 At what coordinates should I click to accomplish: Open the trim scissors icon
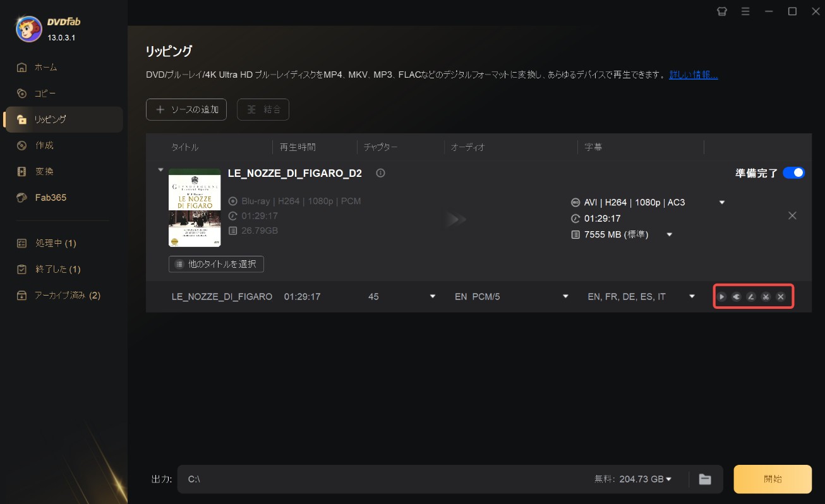click(766, 297)
